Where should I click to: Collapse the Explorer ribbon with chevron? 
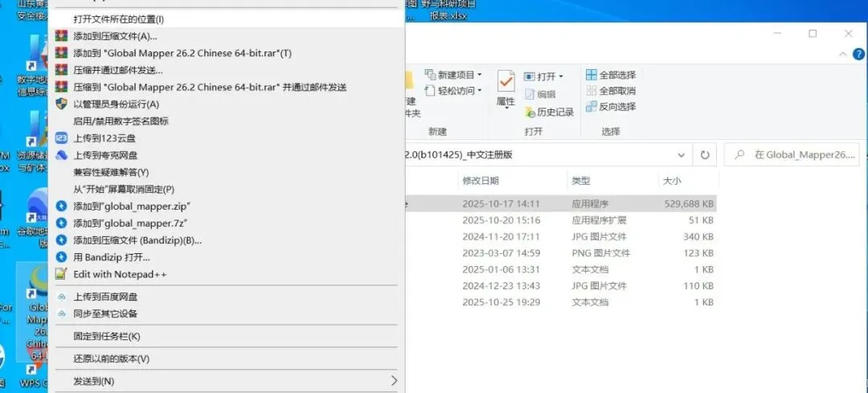click(x=843, y=54)
